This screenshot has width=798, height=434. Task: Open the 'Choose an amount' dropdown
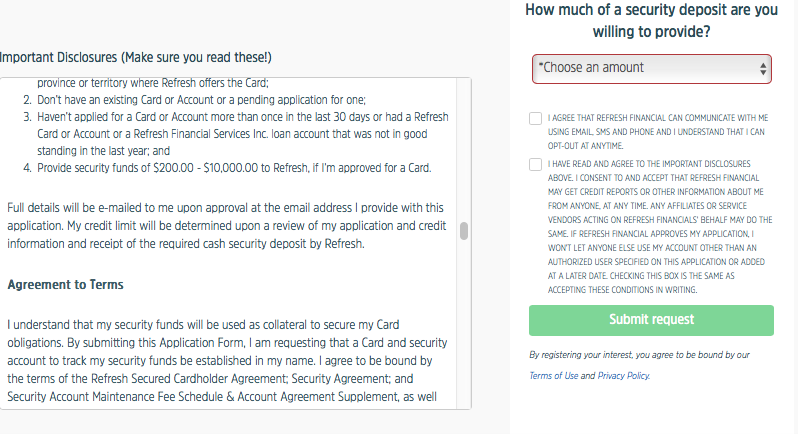coord(640,69)
